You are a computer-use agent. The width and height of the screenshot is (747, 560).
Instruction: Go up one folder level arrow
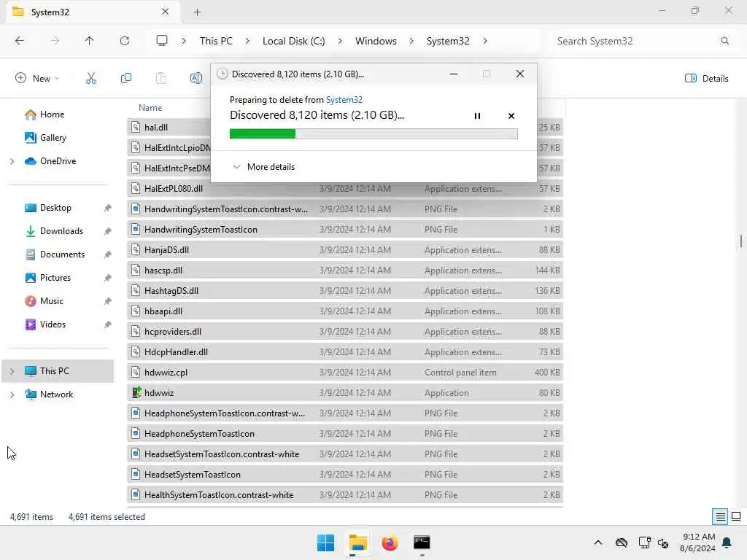pyautogui.click(x=89, y=41)
